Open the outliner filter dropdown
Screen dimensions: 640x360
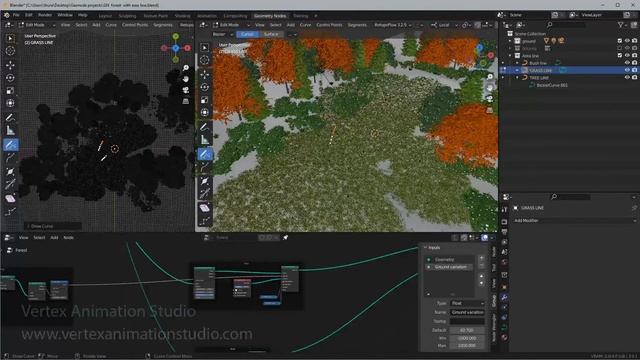(x=623, y=25)
